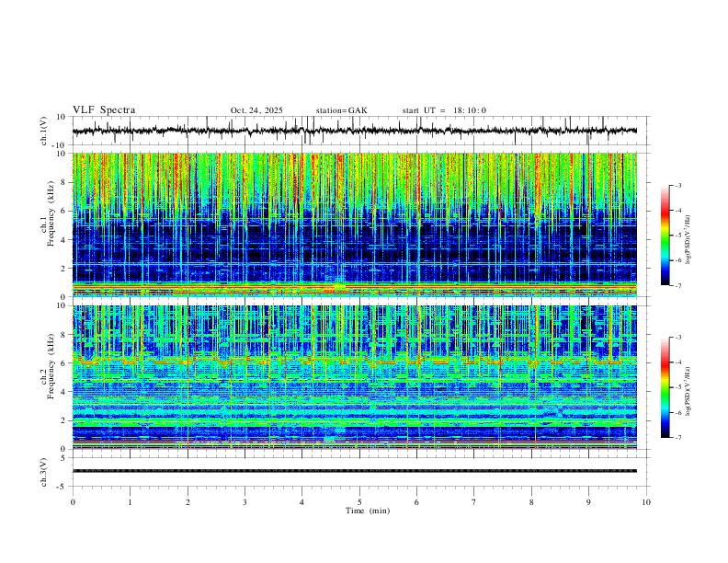Click the ch.1 voltage waveform trace
This screenshot has height=563, width=728.
[x=354, y=131]
